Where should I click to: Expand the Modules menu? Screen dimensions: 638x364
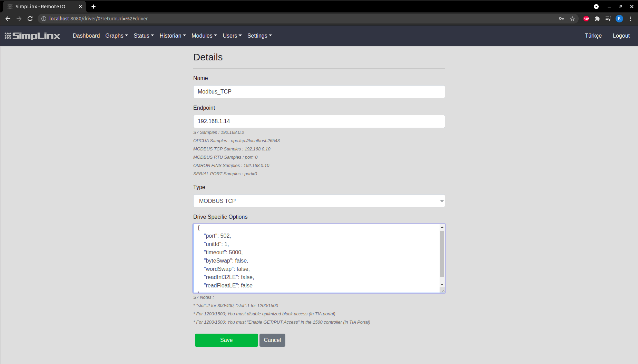pos(204,36)
